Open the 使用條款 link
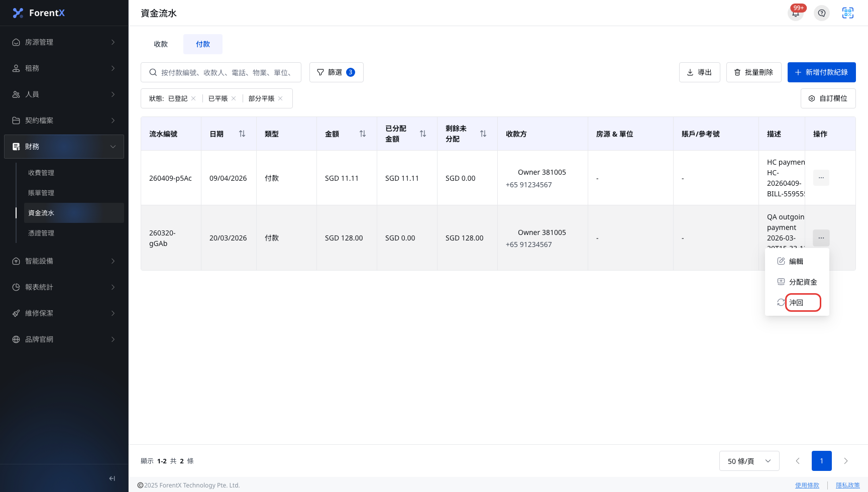The width and height of the screenshot is (868, 492). (x=807, y=485)
